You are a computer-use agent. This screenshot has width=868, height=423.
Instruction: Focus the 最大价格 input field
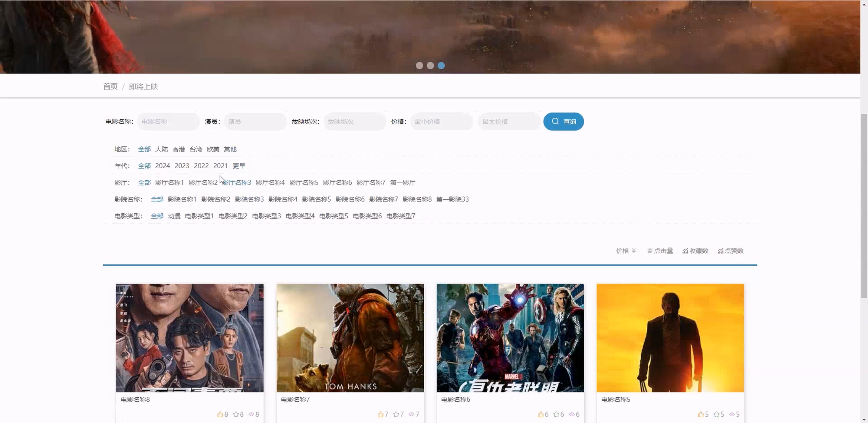[x=509, y=122]
